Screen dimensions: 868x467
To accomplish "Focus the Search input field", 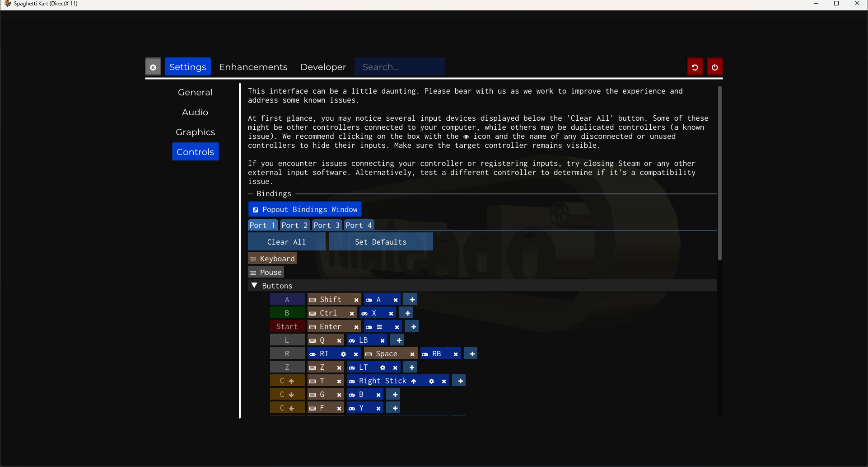I will (x=399, y=67).
